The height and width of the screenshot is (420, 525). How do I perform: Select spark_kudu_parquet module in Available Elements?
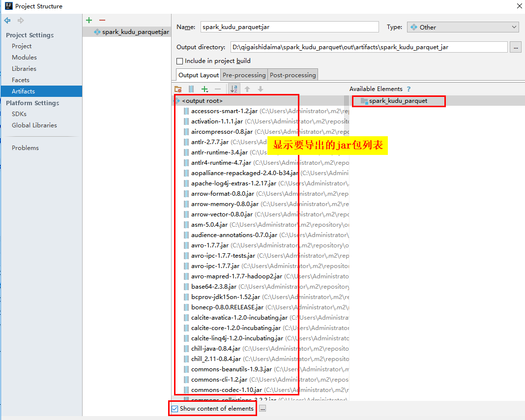point(398,101)
